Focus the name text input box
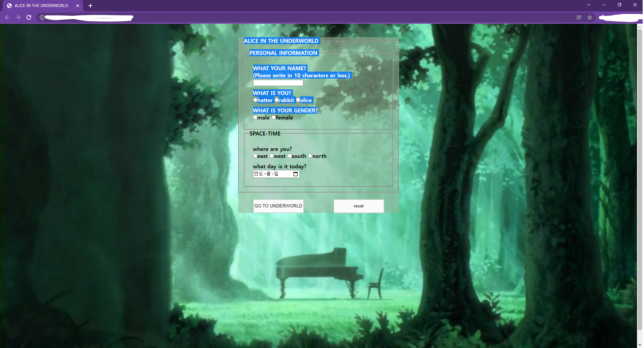The height and width of the screenshot is (348, 644). 278,83
